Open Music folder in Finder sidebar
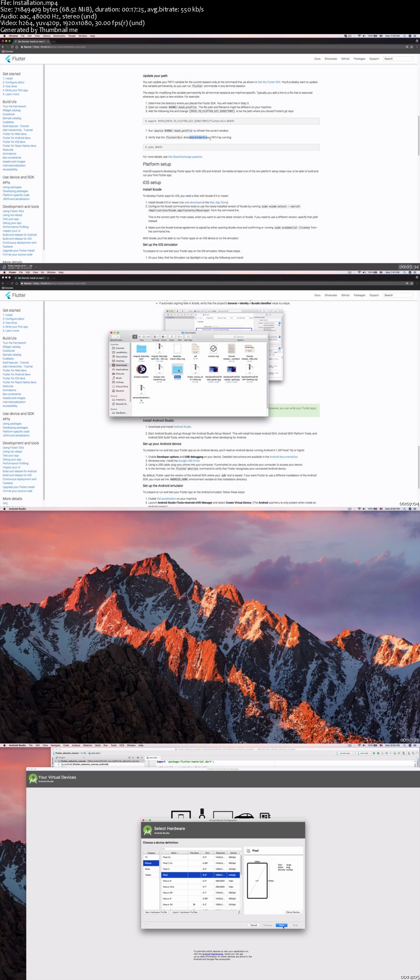 pos(119,378)
